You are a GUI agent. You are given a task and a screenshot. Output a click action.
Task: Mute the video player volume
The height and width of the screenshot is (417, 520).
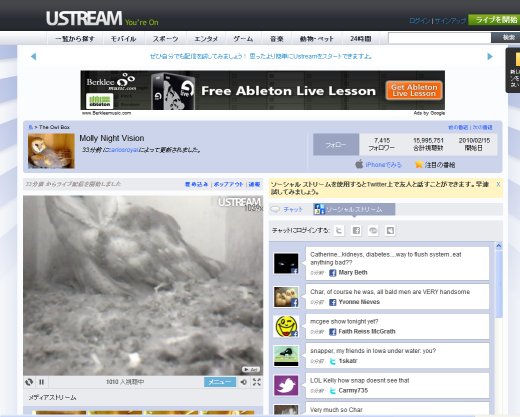244,382
